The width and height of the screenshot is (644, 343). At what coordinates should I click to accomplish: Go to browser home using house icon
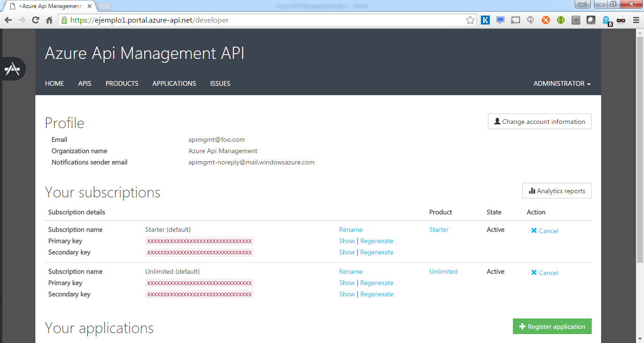[x=49, y=20]
